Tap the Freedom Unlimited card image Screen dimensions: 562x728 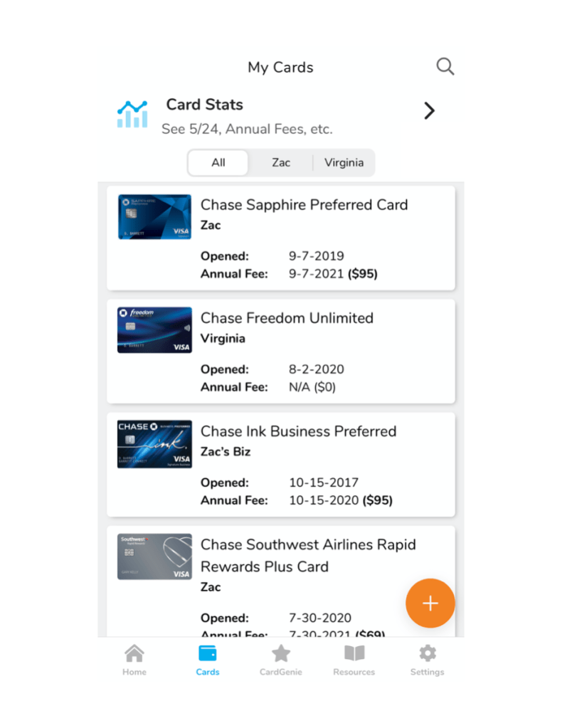tap(154, 330)
